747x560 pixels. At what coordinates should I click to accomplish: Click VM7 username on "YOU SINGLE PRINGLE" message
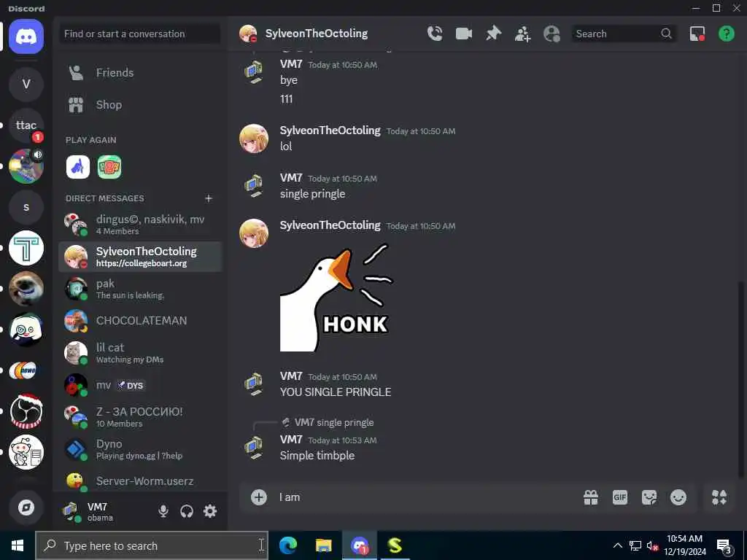(x=291, y=376)
